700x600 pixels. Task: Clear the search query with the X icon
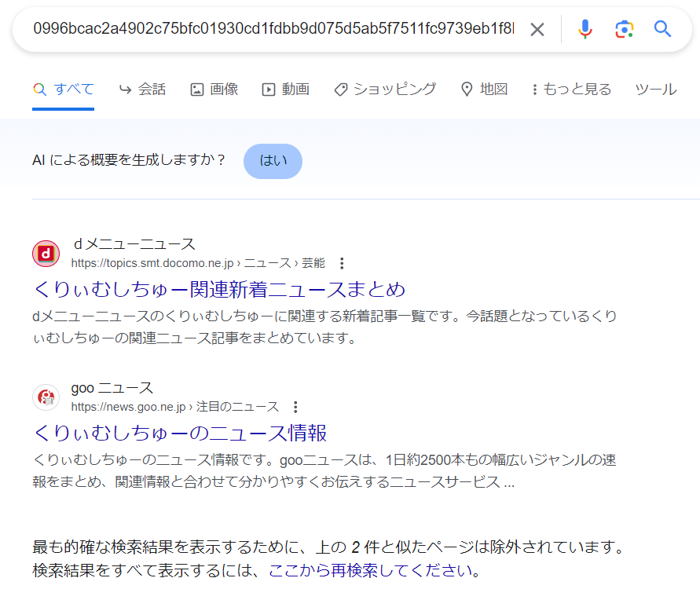tap(537, 29)
